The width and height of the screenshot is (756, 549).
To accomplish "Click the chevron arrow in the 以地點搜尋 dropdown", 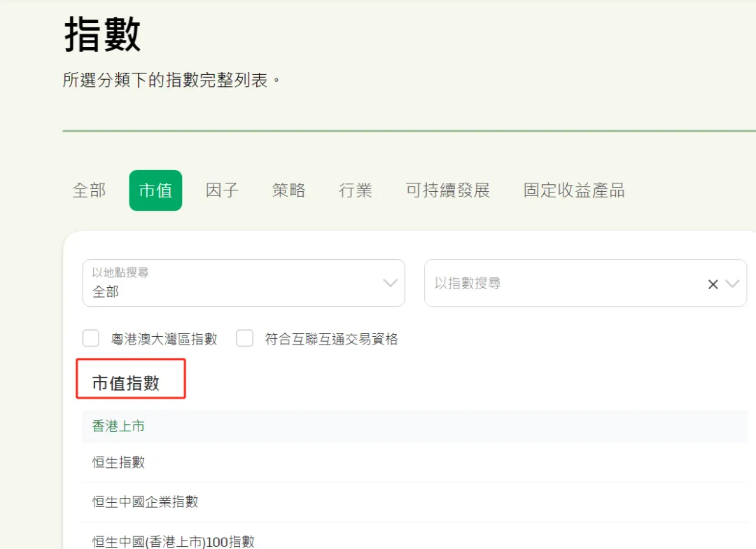I will 390,284.
